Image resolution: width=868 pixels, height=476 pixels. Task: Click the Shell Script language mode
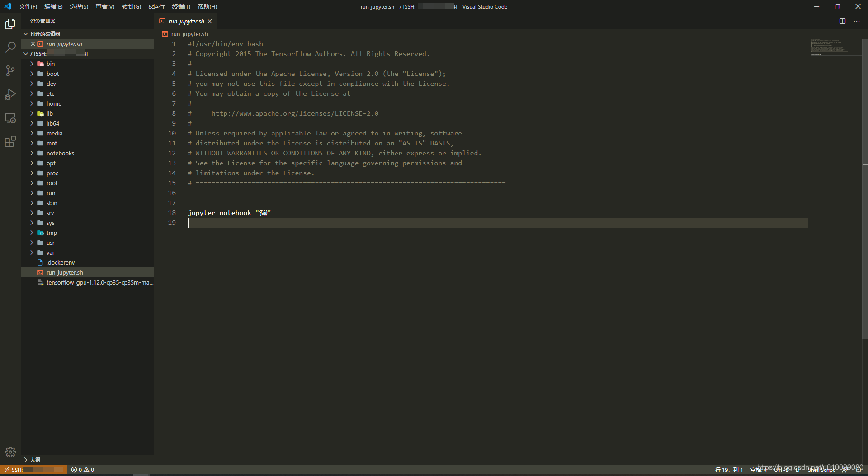point(821,470)
